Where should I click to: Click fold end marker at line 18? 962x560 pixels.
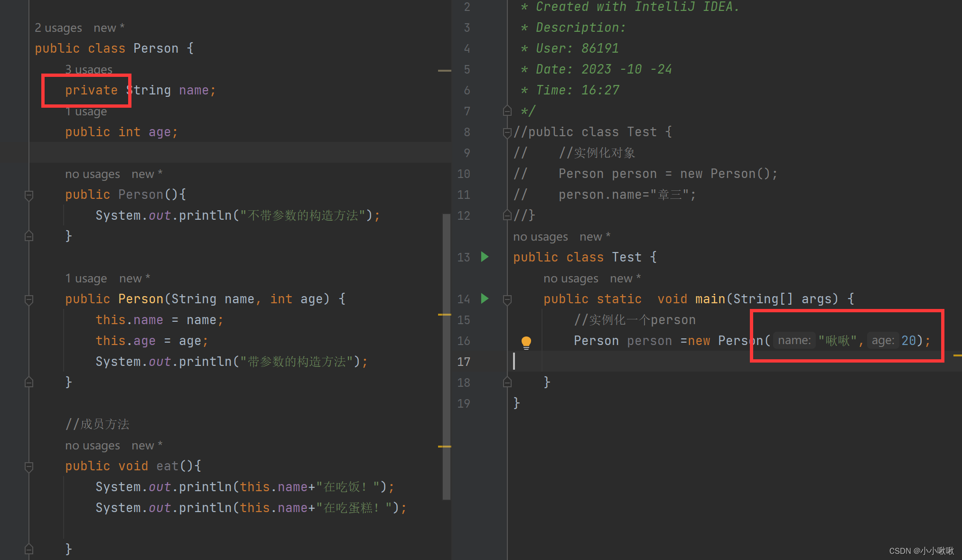tap(507, 382)
